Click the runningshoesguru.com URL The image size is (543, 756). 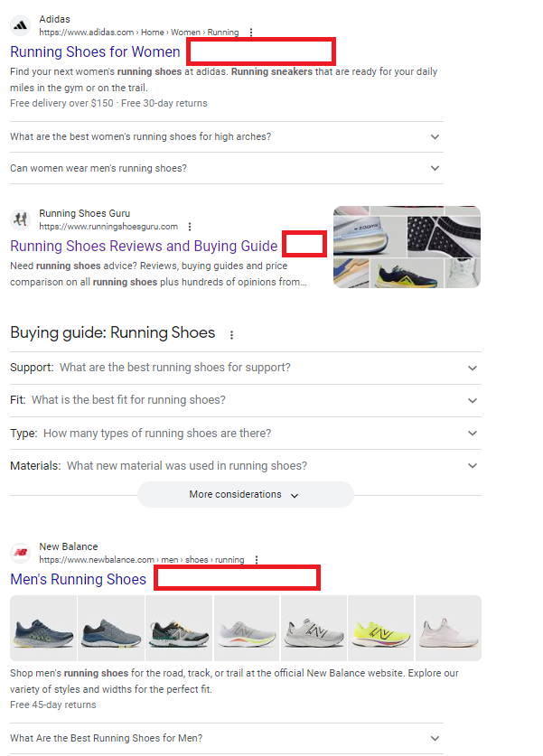pyautogui.click(x=108, y=227)
